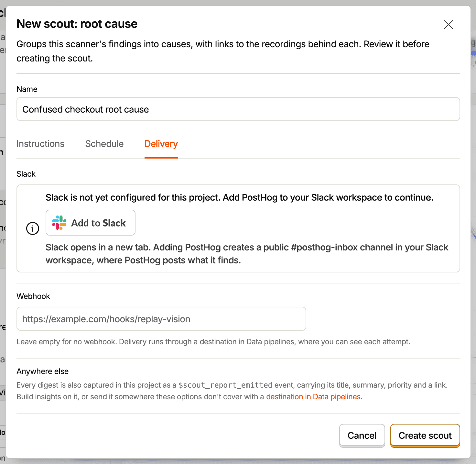Click the 'Webhook' label
Viewport: 476px width, 464px height.
pos(33,296)
